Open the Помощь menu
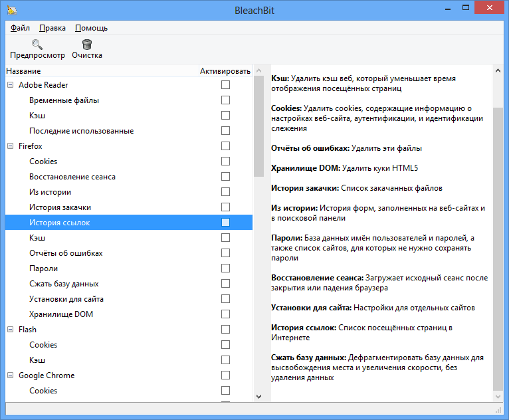Viewport: 509px width, 420px height. (91, 28)
